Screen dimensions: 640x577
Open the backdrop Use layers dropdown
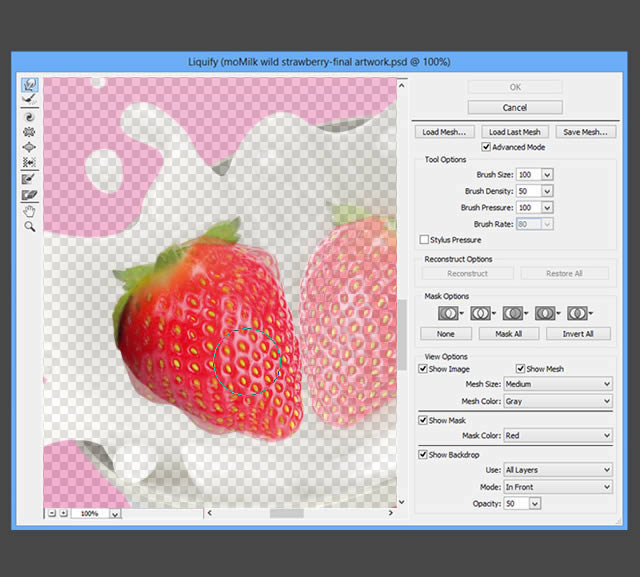(x=558, y=470)
